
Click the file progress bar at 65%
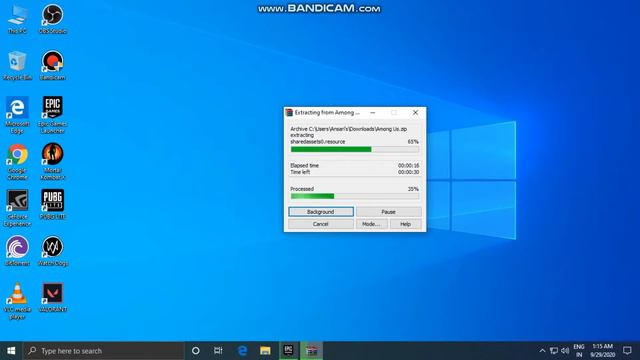click(355, 149)
